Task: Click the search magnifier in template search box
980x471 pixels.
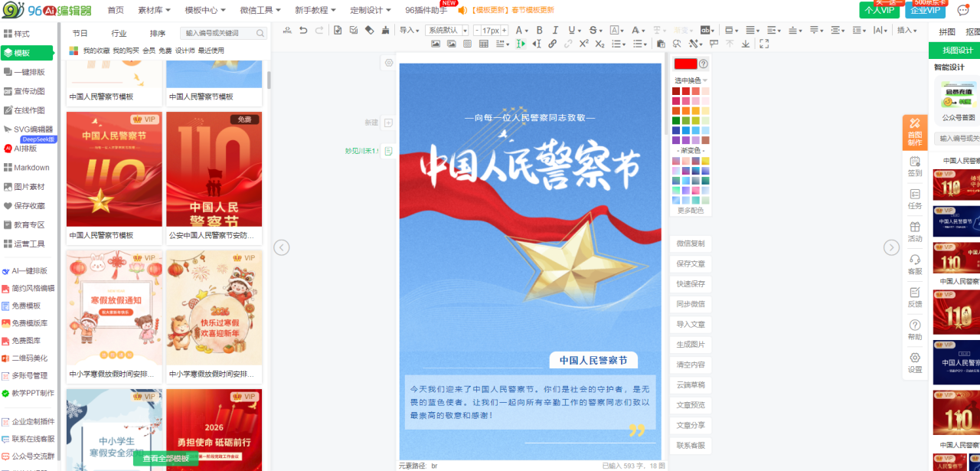Action: point(260,34)
